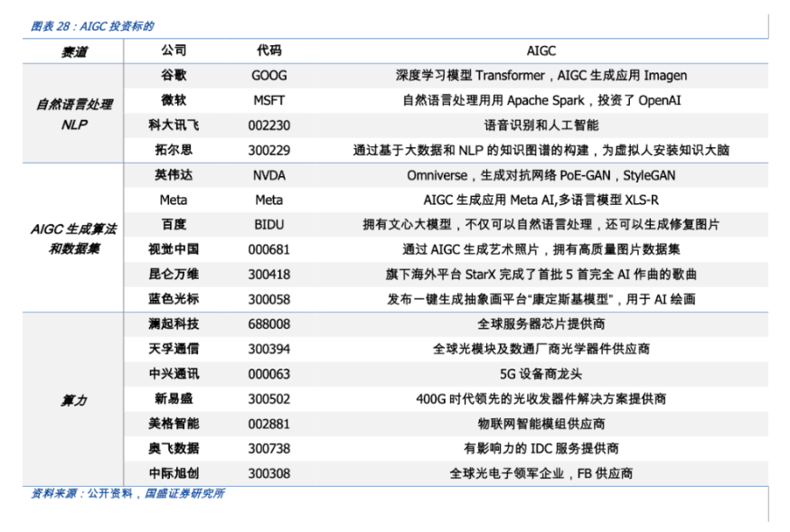Click stock code '002230'
The image size is (790, 532).
[x=269, y=126]
